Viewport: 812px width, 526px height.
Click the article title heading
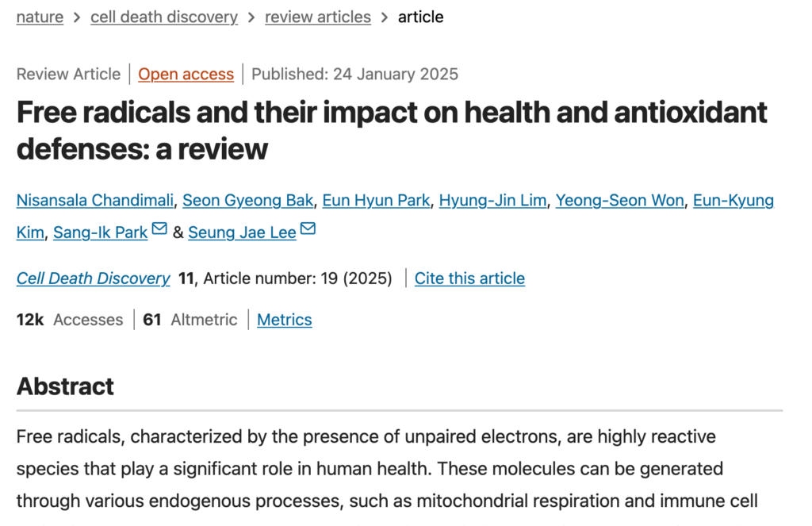(392, 130)
